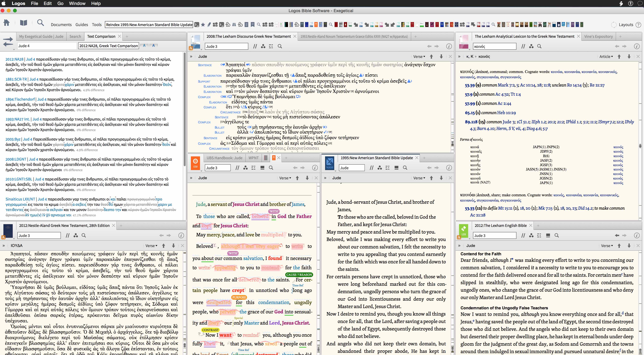Click panel info icon in Analytical Lexicon panel
The height and width of the screenshot is (355, 644).
(x=637, y=46)
